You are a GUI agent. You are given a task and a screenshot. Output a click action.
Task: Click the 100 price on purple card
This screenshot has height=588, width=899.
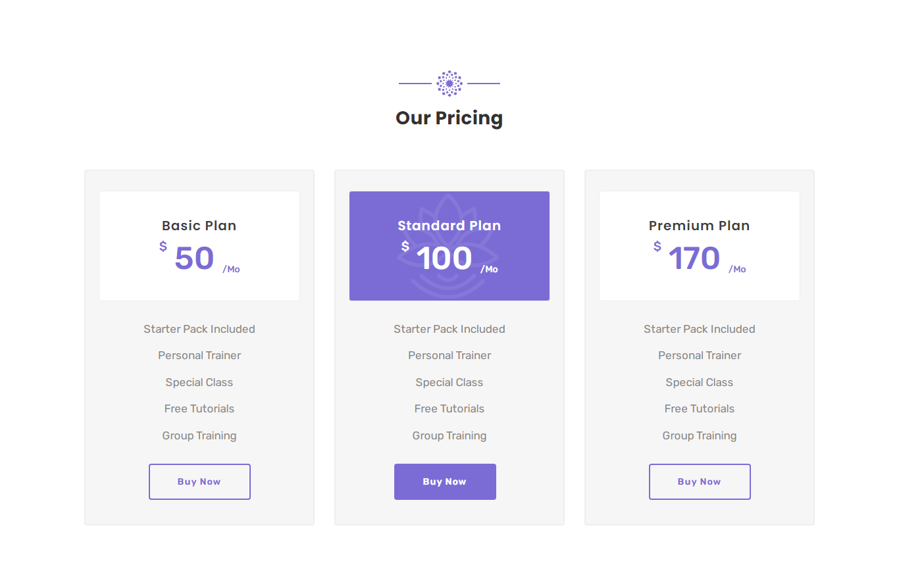[x=444, y=258]
